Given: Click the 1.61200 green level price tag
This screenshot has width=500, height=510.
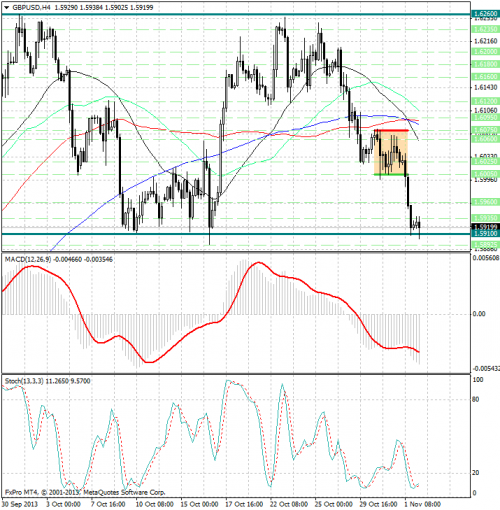Looking at the screenshot, I should [485, 101].
